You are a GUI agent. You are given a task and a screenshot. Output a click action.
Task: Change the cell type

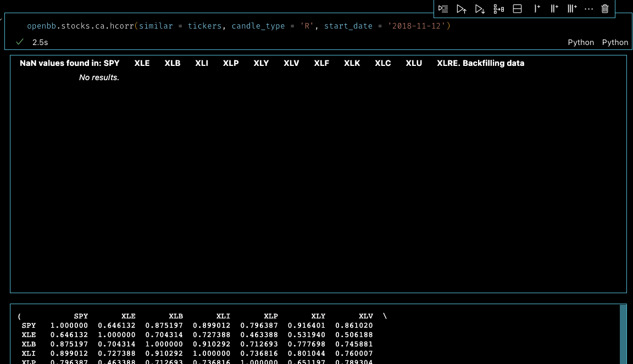tap(498, 9)
